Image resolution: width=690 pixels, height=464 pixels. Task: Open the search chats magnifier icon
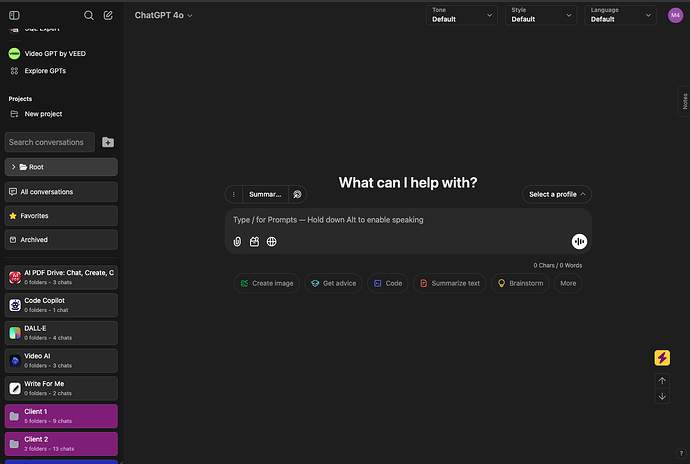(x=88, y=15)
